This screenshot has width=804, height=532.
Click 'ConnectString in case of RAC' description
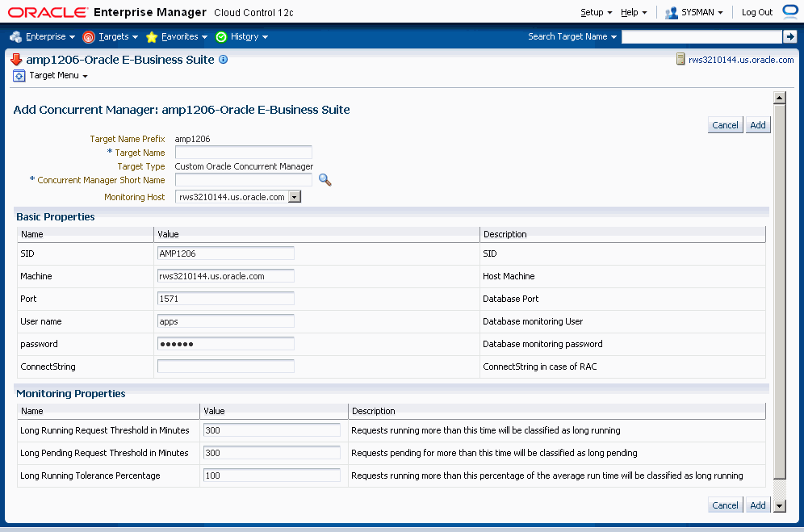point(540,367)
